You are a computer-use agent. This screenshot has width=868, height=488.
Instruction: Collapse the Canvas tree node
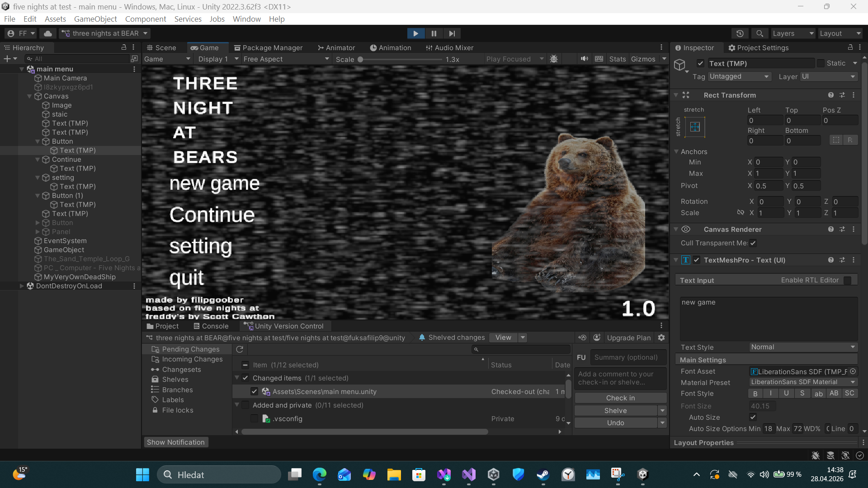(29, 96)
